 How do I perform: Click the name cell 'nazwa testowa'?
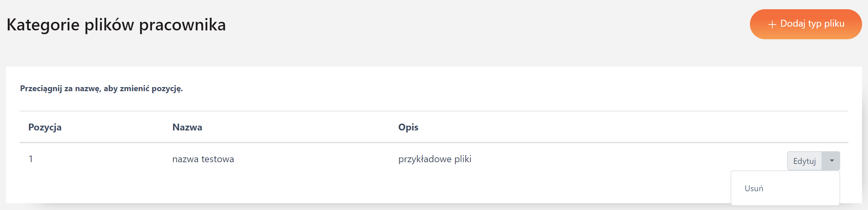[x=203, y=159]
